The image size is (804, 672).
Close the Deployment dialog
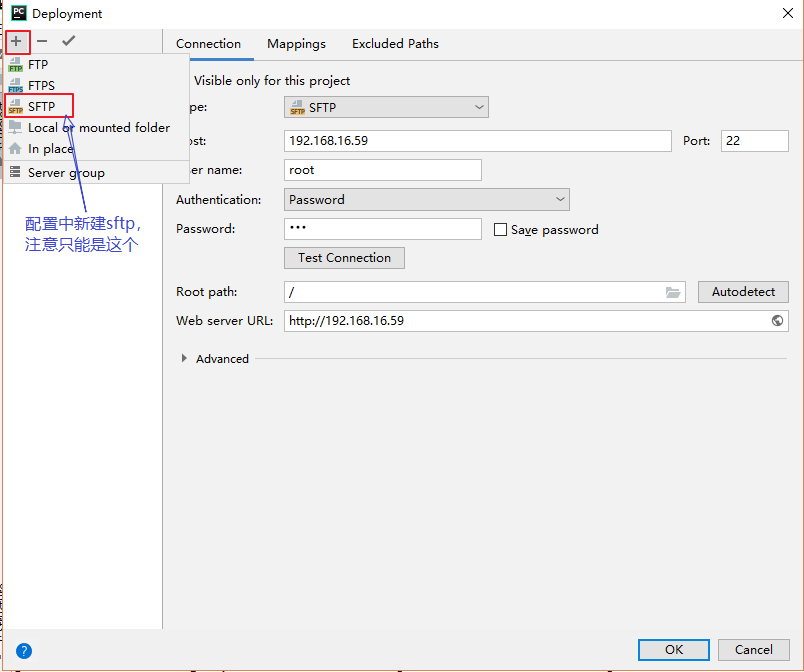(x=788, y=13)
